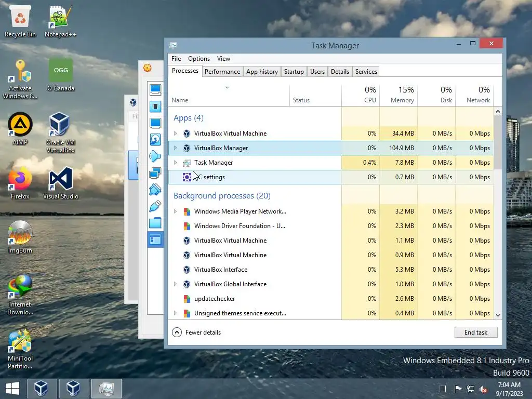
Task: Expand Windows Media Player Network process
Action: coord(176,211)
